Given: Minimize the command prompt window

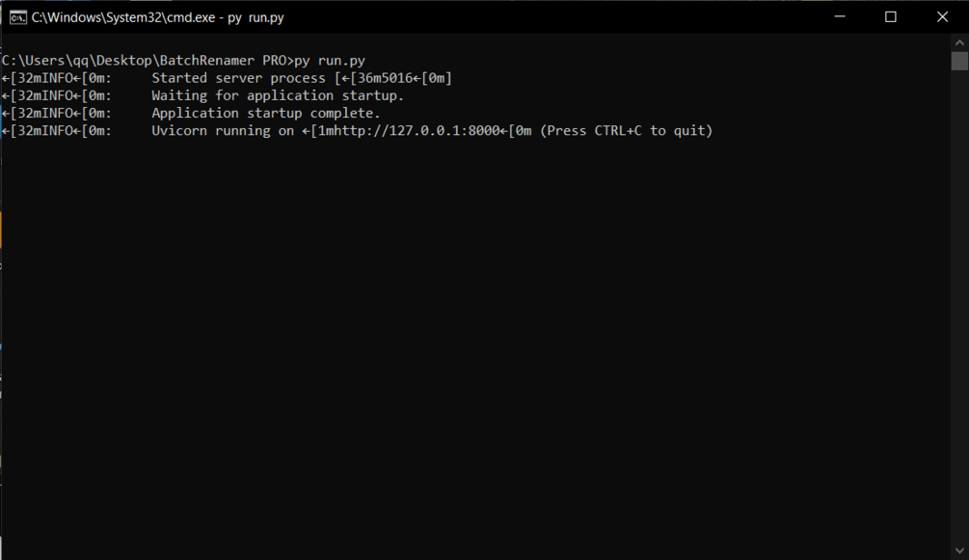Looking at the screenshot, I should [x=839, y=16].
